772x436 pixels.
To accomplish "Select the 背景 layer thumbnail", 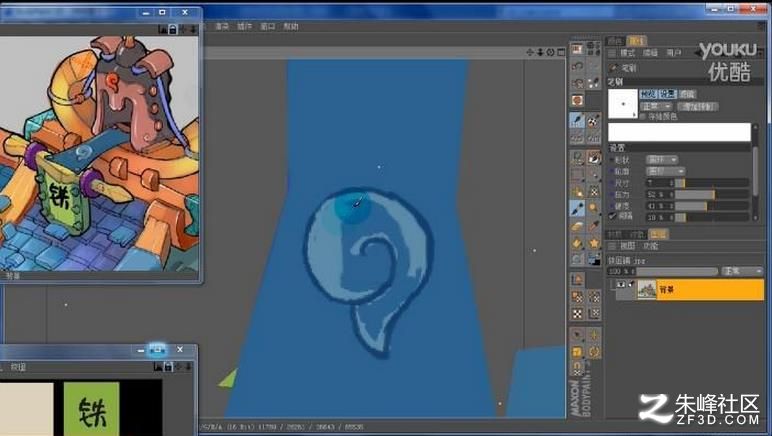I will coord(647,289).
